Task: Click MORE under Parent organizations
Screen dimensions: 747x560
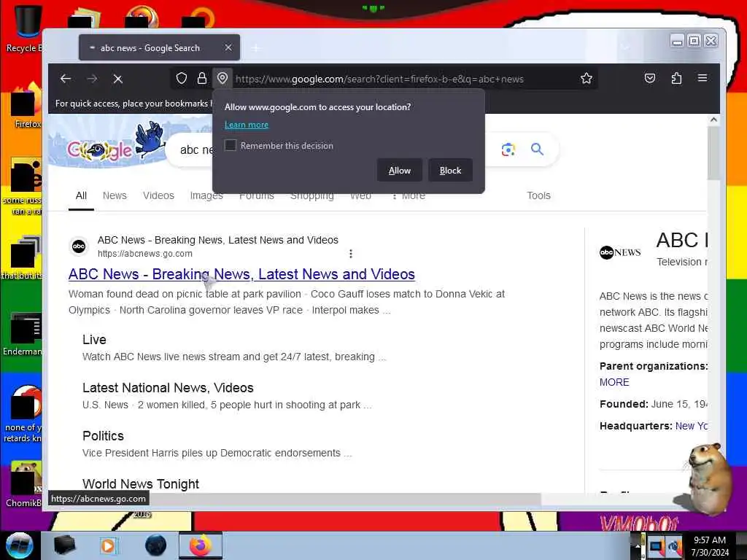Action: [614, 382]
